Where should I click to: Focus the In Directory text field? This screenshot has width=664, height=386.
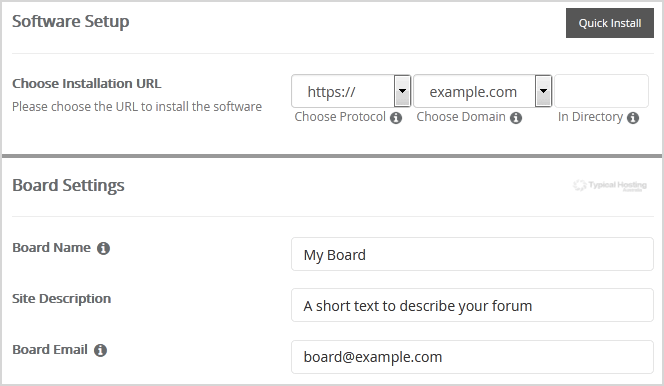click(601, 91)
